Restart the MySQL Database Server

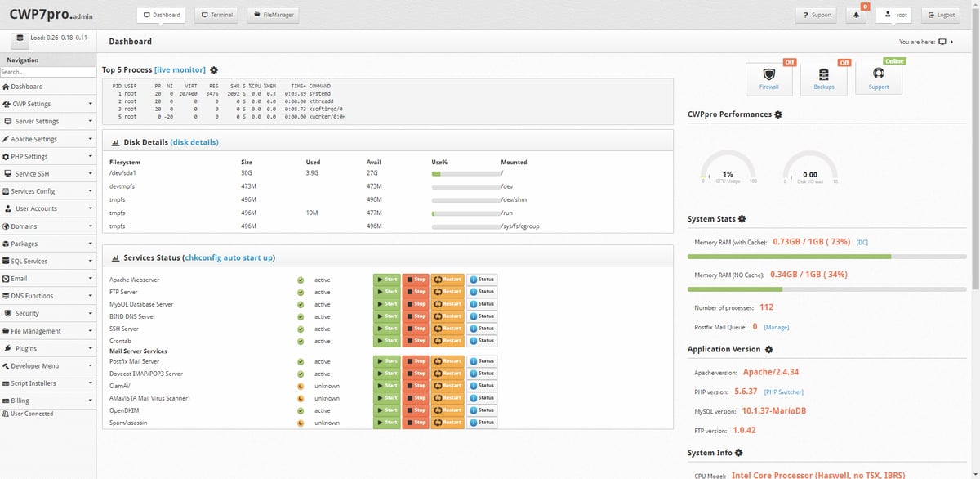(448, 303)
